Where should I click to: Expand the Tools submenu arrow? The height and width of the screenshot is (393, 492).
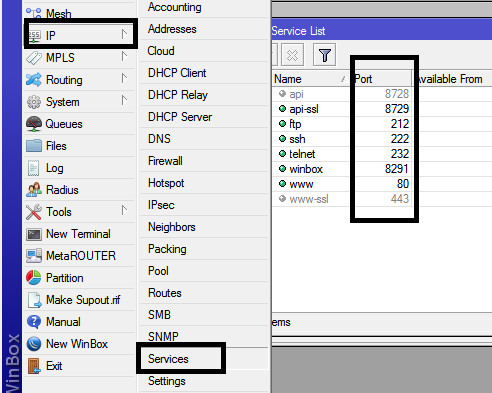pos(124,211)
